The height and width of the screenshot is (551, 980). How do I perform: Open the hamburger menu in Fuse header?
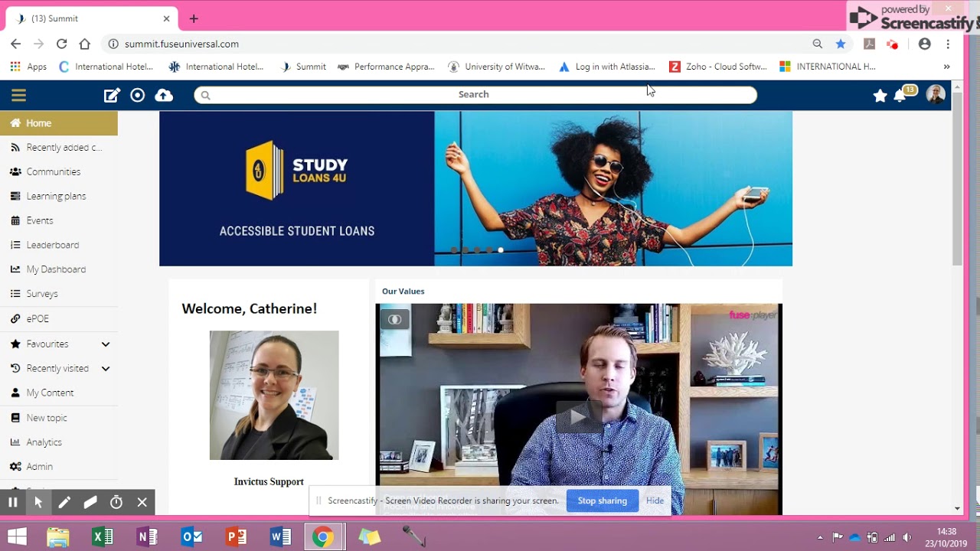[18, 95]
